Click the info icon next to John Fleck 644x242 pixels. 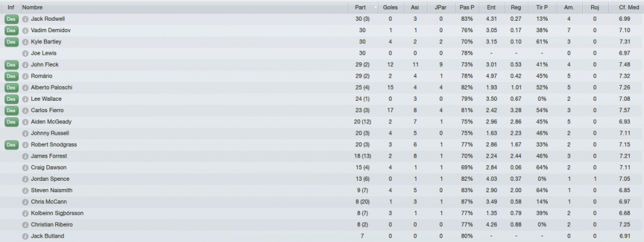click(25, 65)
